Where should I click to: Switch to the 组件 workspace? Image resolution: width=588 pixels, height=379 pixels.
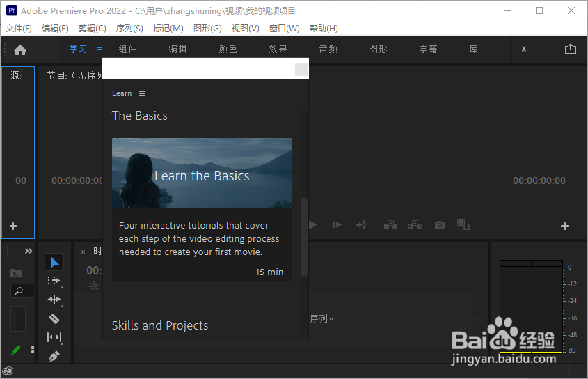coord(128,49)
